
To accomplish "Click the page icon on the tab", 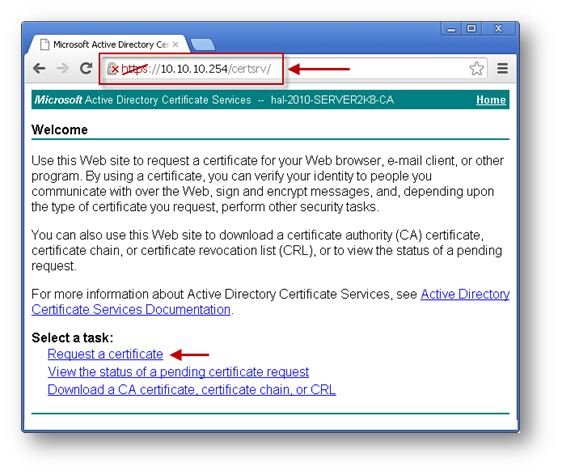I will pos(44,44).
